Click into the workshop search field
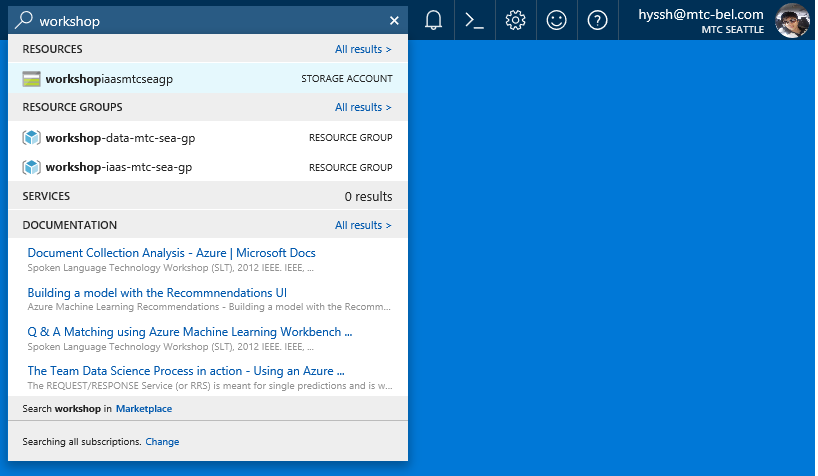Image resolution: width=818 pixels, height=476 pixels. click(x=209, y=21)
